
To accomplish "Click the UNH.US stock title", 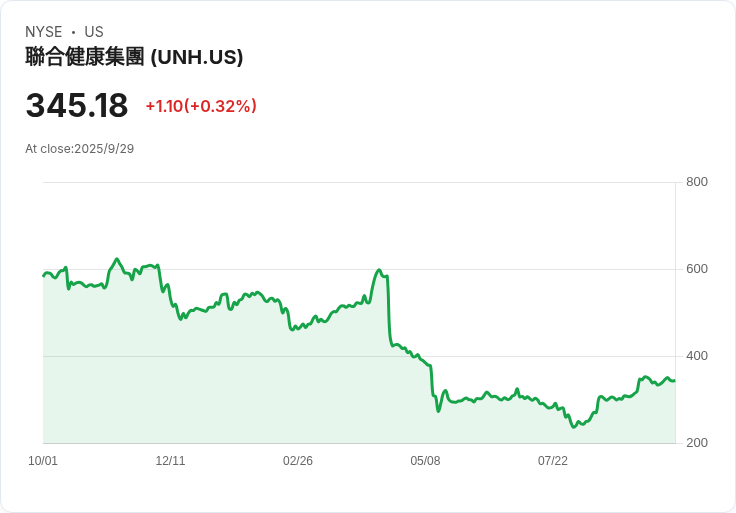I will pyautogui.click(x=134, y=58).
